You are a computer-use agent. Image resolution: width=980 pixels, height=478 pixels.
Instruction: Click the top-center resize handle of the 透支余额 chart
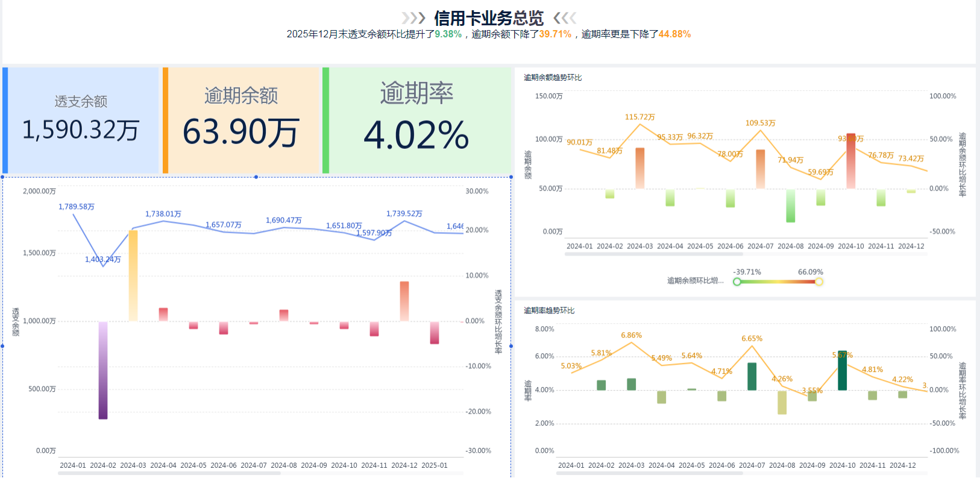tap(256, 177)
